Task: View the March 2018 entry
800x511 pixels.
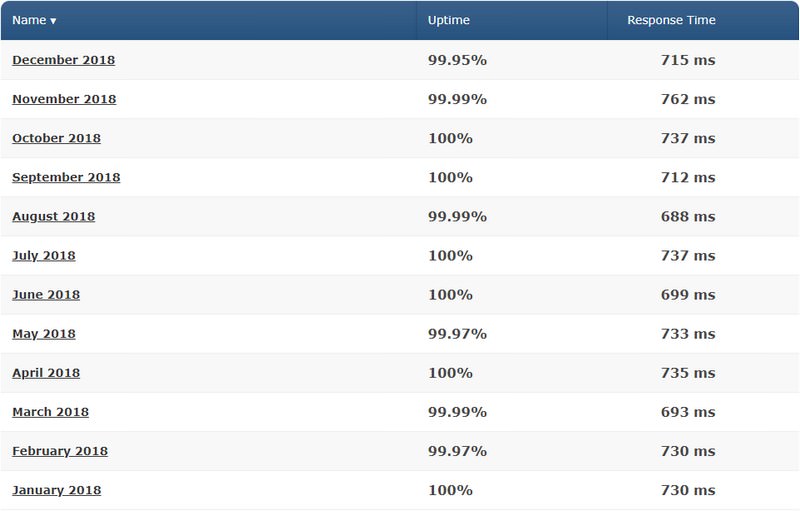Action: [50, 411]
